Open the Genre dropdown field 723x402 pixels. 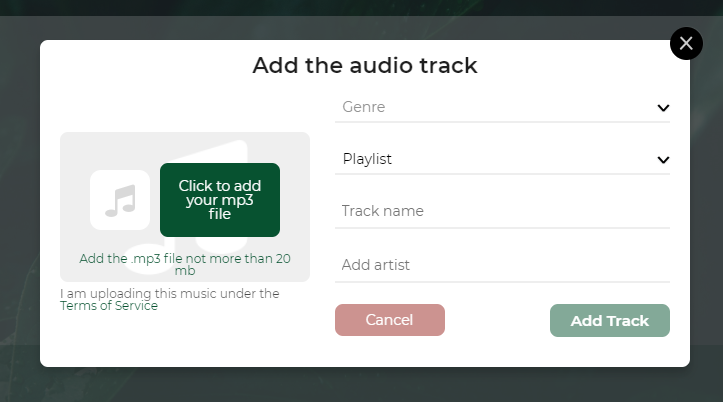[502, 107]
